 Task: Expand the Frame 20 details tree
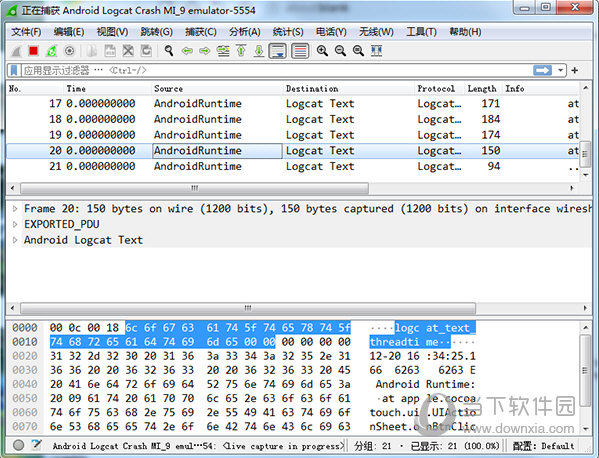coord(15,209)
